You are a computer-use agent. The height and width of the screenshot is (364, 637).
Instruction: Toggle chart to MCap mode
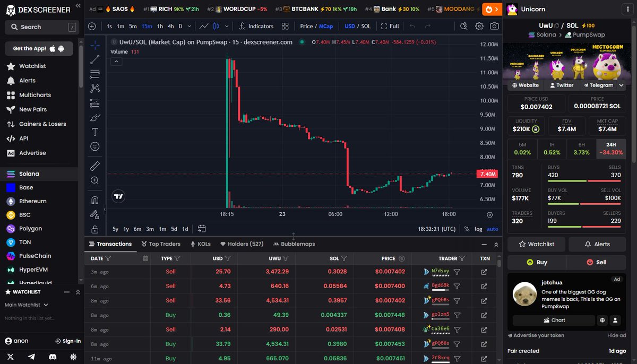click(325, 26)
